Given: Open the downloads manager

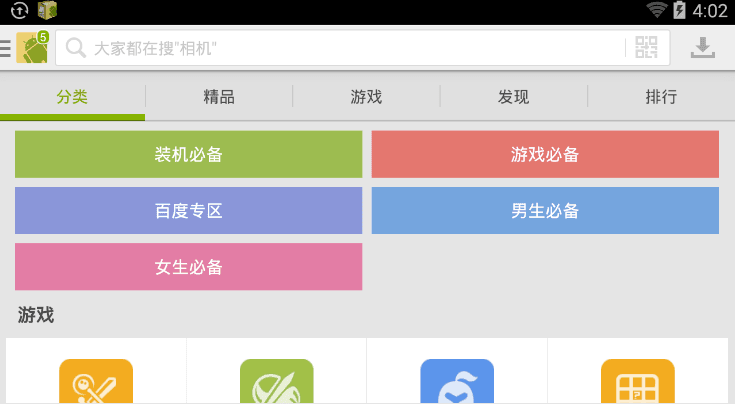Looking at the screenshot, I should [x=704, y=48].
